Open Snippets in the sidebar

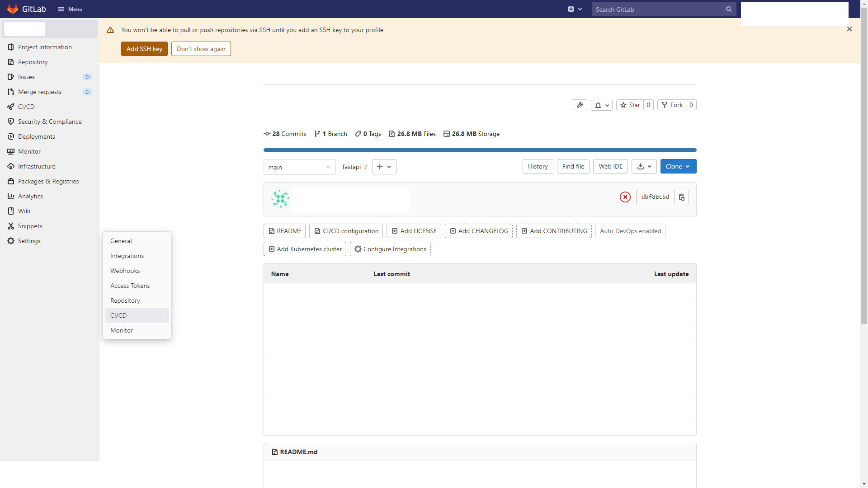coord(30,226)
